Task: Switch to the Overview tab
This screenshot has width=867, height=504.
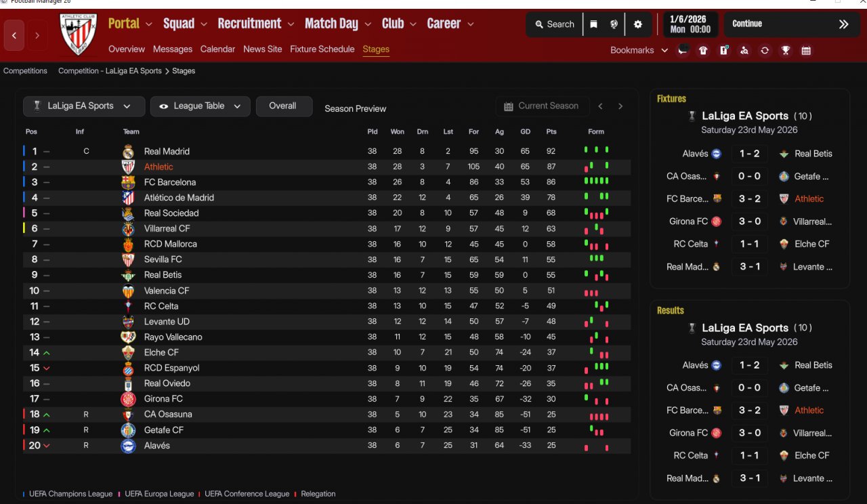Action: tap(127, 49)
